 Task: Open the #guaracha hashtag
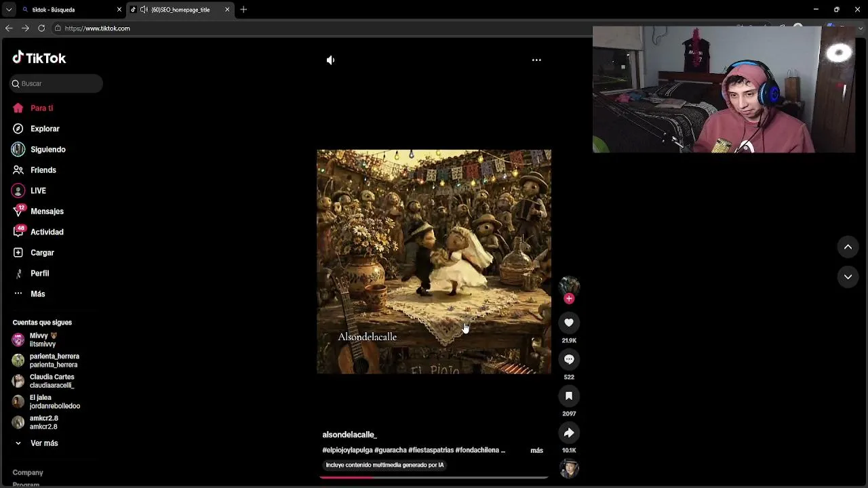tap(391, 450)
